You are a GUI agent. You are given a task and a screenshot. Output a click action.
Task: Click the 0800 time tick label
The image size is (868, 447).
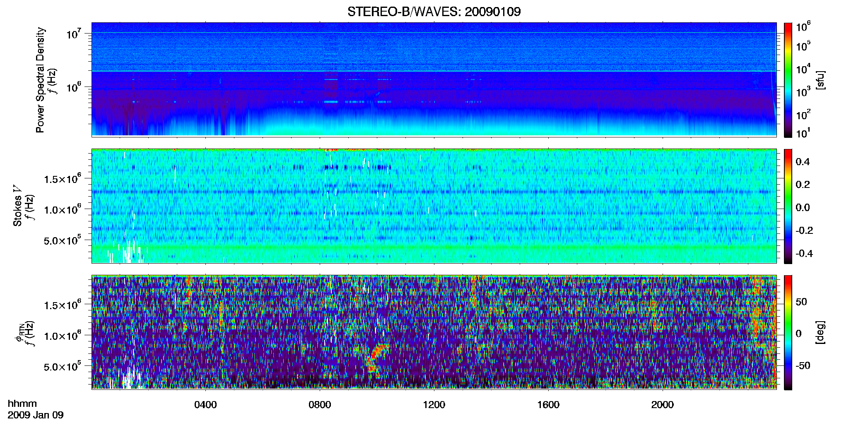click(x=320, y=405)
